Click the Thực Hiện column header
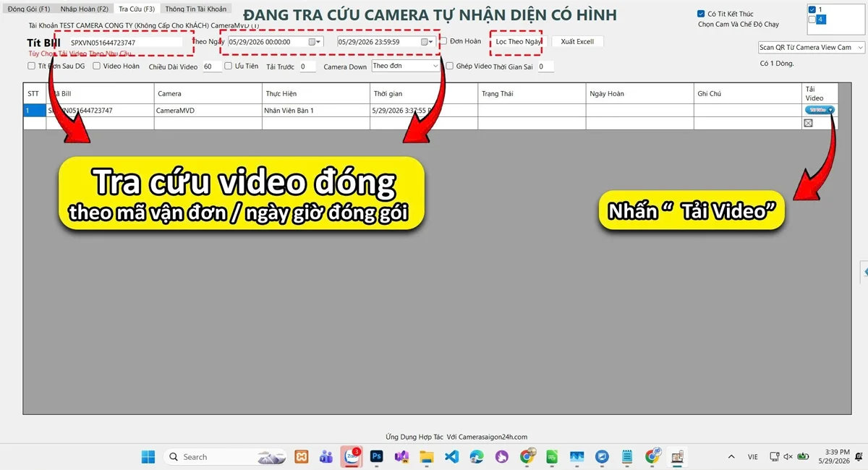 pos(316,94)
